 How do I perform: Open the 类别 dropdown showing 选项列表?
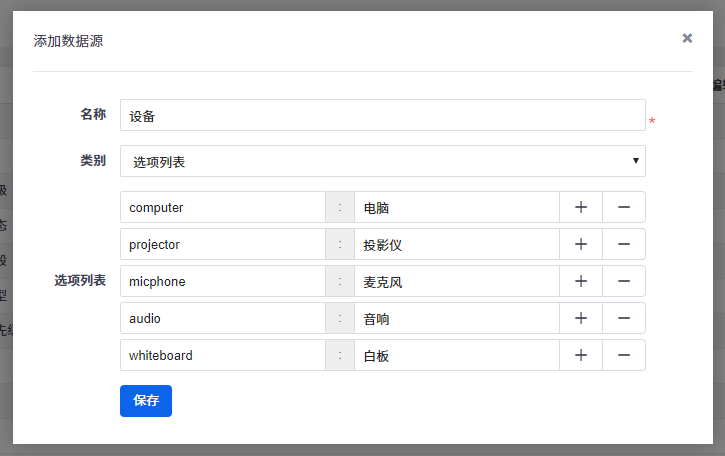382,161
